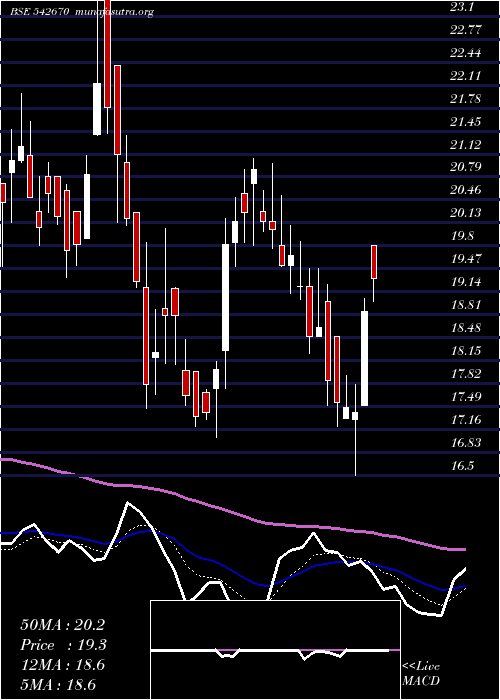Click the 20.13 price axis label
This screenshot has width=500, height=700.
tap(466, 212)
